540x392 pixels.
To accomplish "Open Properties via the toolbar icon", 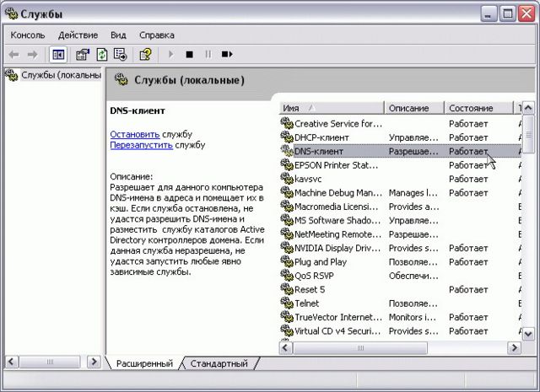I will 83,55.
